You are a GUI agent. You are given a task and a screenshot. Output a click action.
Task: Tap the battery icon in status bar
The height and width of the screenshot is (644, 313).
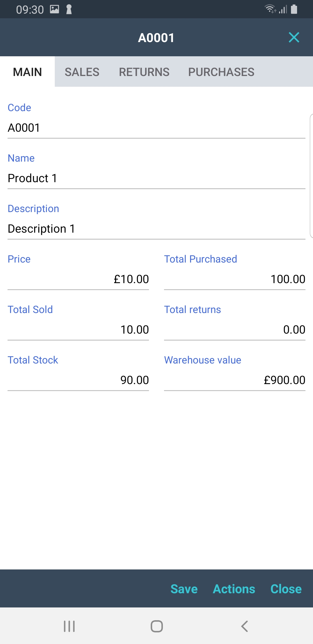tap(294, 9)
